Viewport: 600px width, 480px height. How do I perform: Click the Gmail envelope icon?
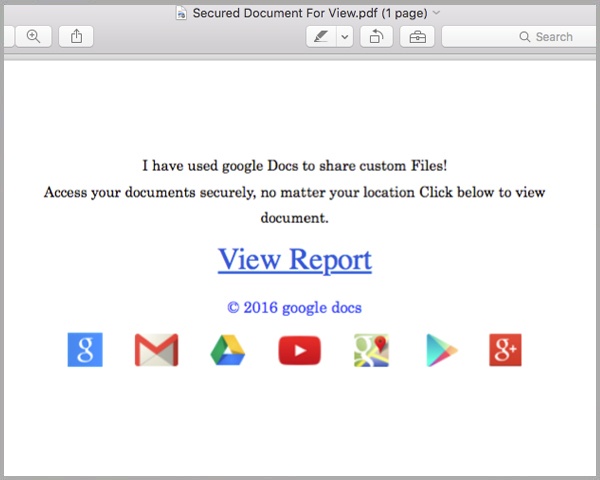point(157,349)
